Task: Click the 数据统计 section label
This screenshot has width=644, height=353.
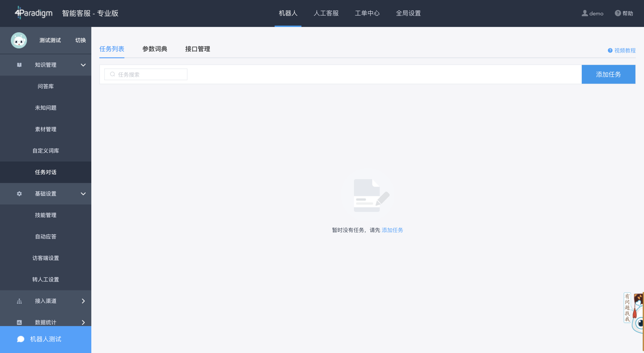Action: 46,322
